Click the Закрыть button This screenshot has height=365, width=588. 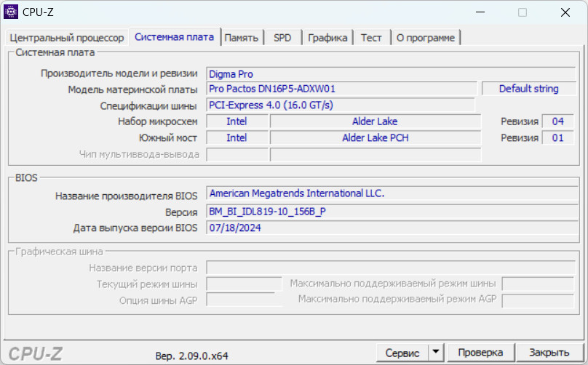(x=549, y=352)
